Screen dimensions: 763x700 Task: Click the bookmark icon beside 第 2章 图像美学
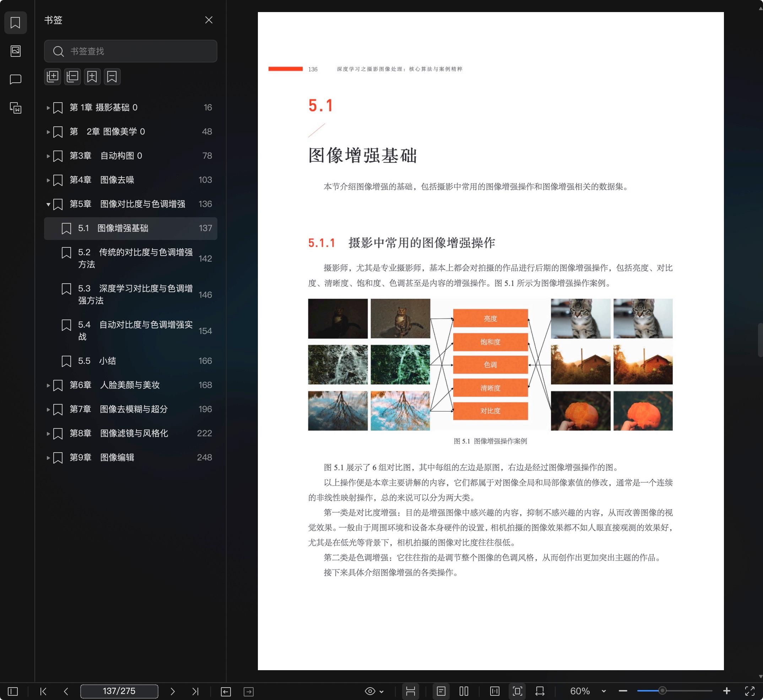pyautogui.click(x=58, y=132)
